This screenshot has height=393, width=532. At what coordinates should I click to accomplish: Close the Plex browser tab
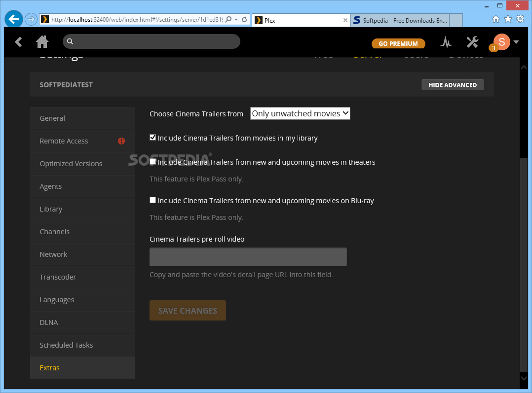tap(345, 20)
